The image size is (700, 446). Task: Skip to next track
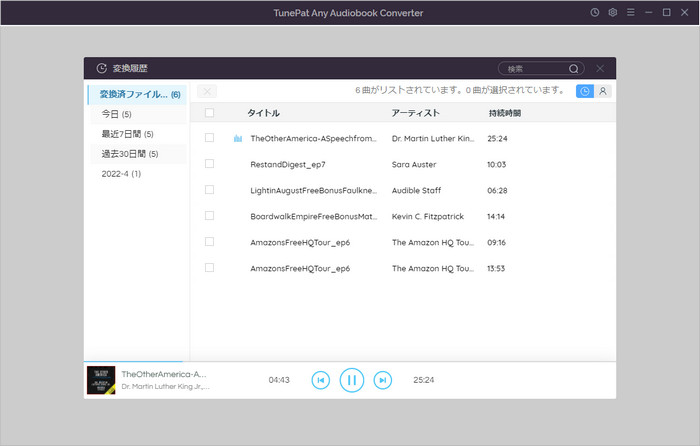(x=383, y=380)
